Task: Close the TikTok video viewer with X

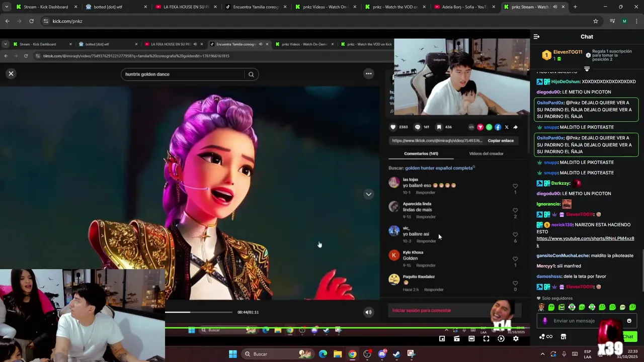Action: [x=11, y=73]
